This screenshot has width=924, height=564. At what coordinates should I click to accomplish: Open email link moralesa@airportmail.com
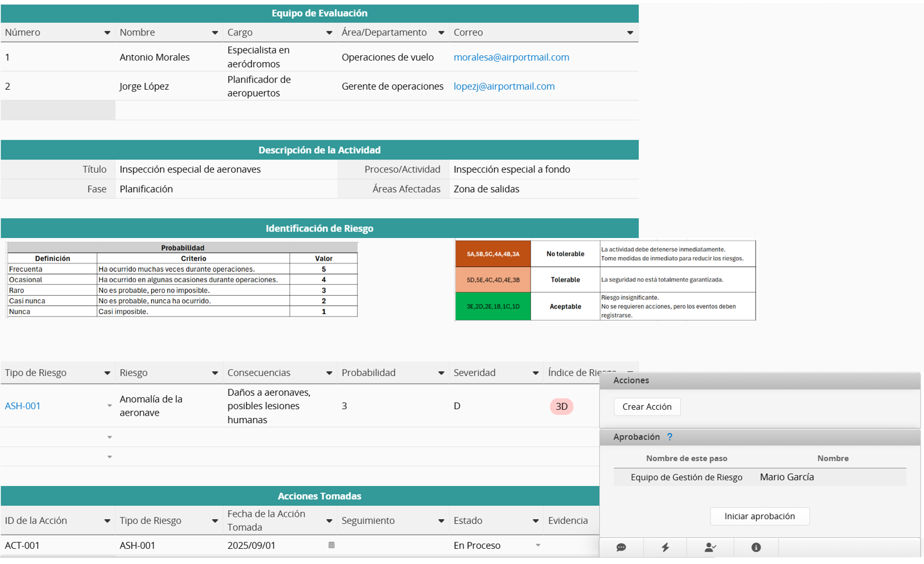[x=511, y=57]
